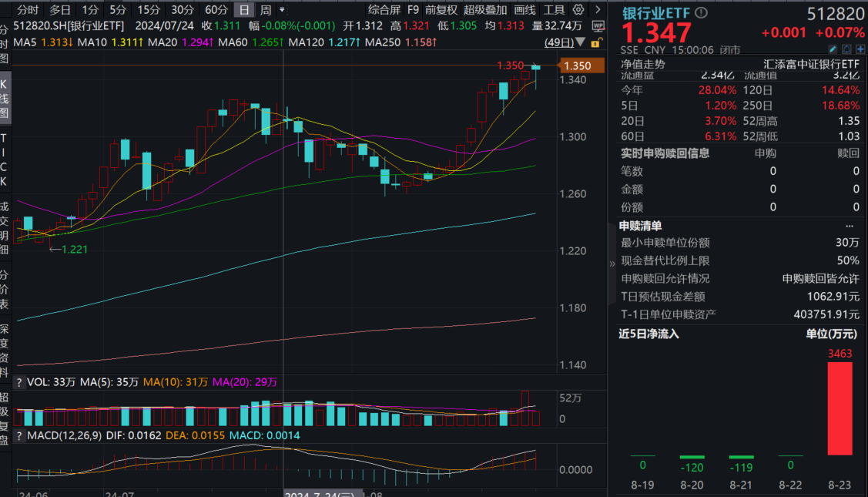868x497 pixels.
Task: Toggle the orange lock icon on chart
Action: point(596,42)
